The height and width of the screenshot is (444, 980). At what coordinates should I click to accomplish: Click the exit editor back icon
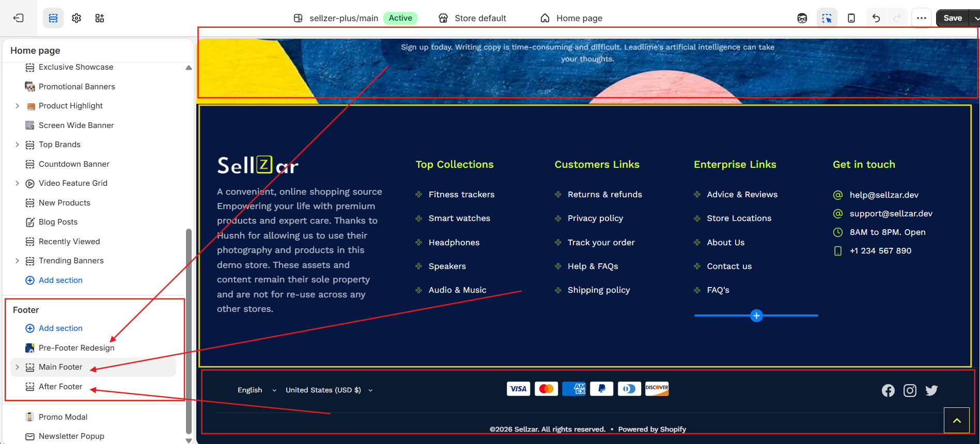tap(18, 18)
